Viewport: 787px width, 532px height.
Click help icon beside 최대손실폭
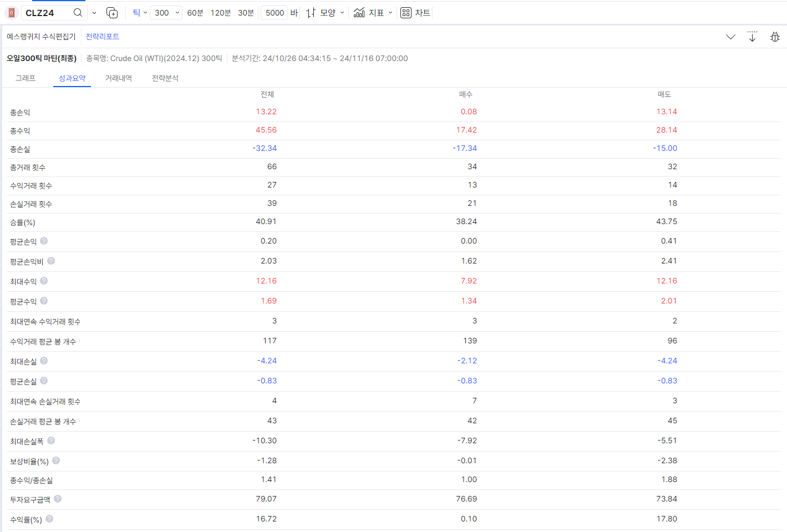point(51,440)
